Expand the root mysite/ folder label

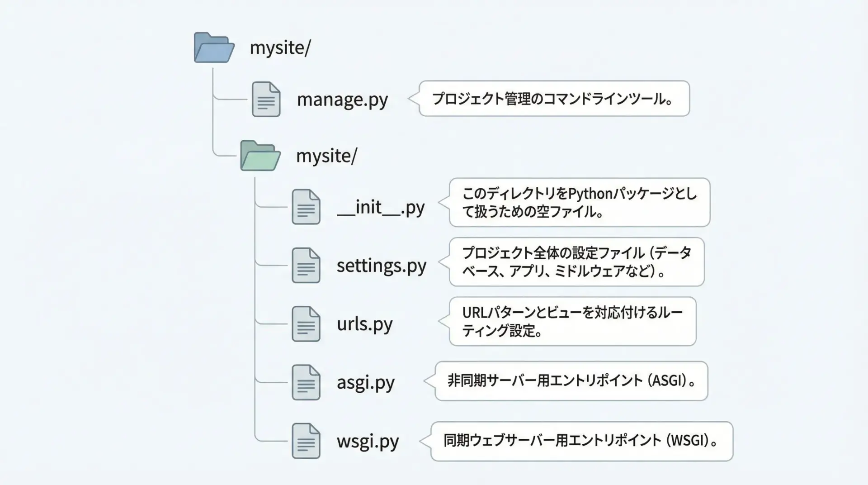coord(280,48)
